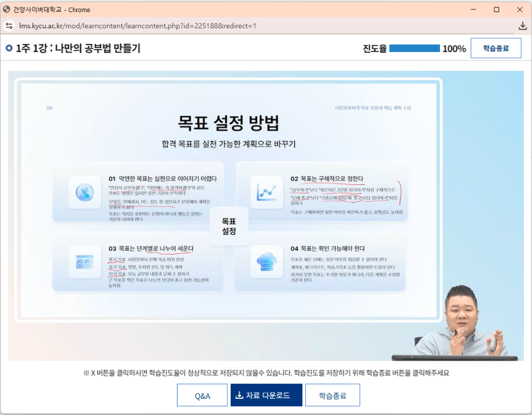This screenshot has height=415, width=532.
Task: Click lecture title 1주 1강 : 나만의 공부법 만들기
Action: 78,48
